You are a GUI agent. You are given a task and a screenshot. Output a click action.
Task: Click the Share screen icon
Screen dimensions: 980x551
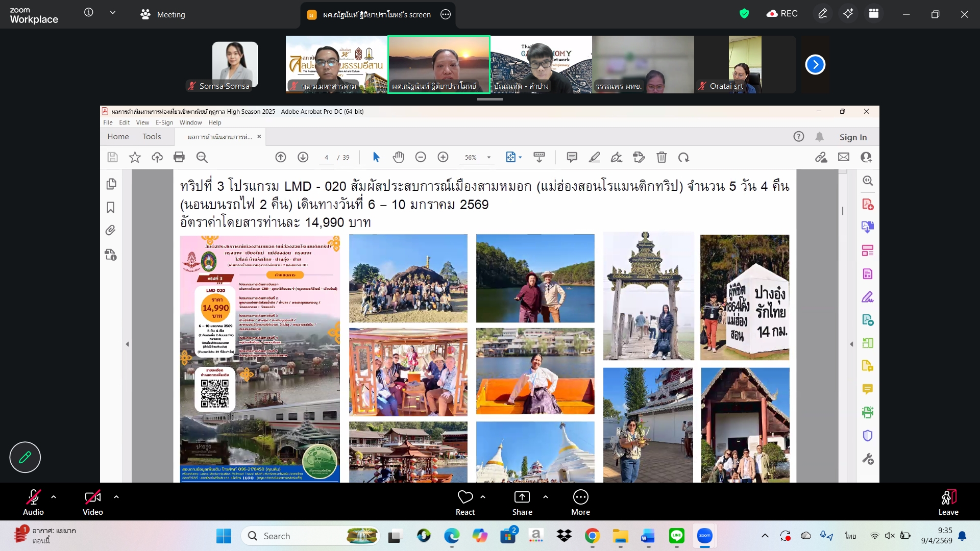coord(522,497)
